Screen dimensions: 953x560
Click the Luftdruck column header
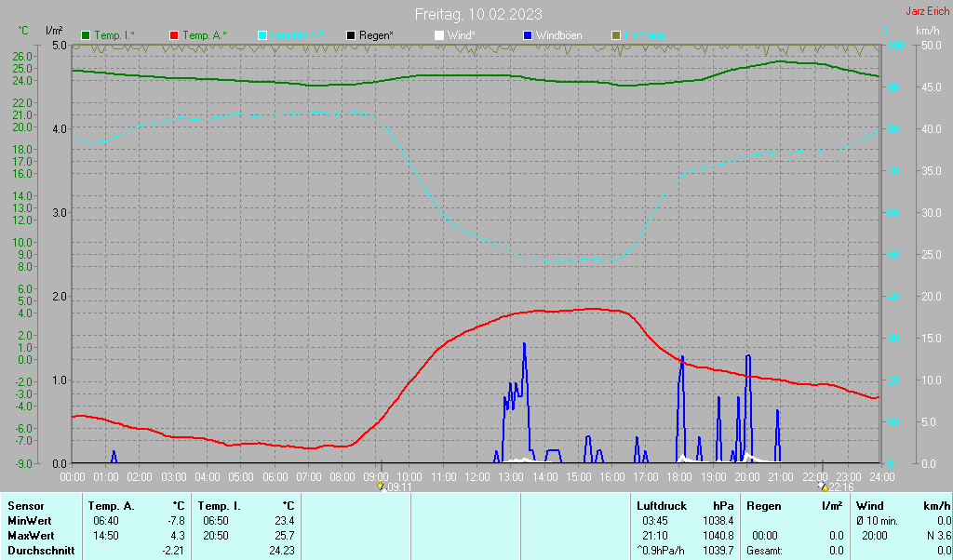(x=662, y=506)
